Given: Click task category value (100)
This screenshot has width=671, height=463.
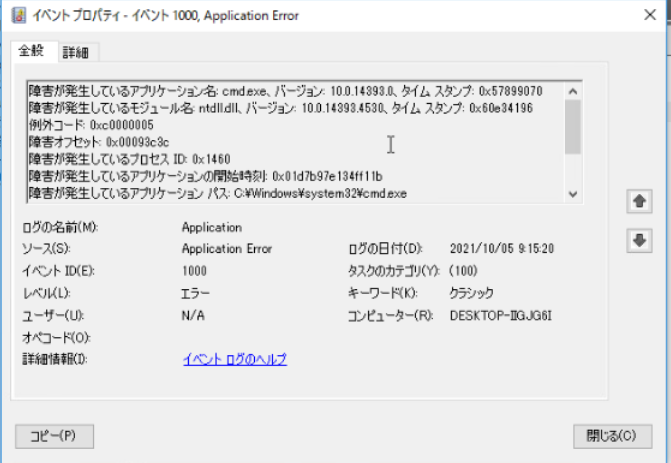Looking at the screenshot, I should (x=463, y=271).
